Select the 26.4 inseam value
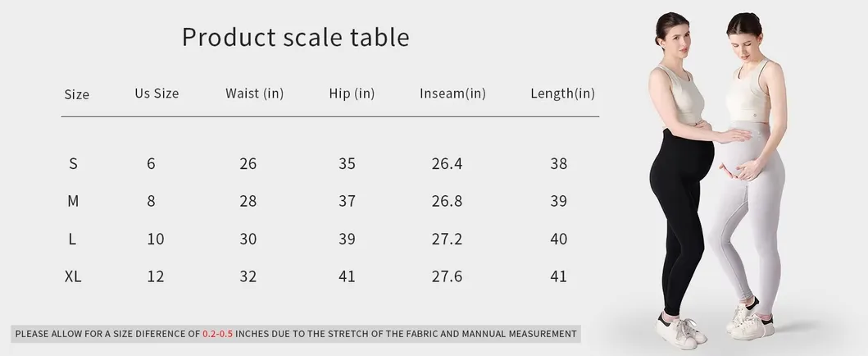Image resolution: width=868 pixels, height=356 pixels. [x=448, y=164]
